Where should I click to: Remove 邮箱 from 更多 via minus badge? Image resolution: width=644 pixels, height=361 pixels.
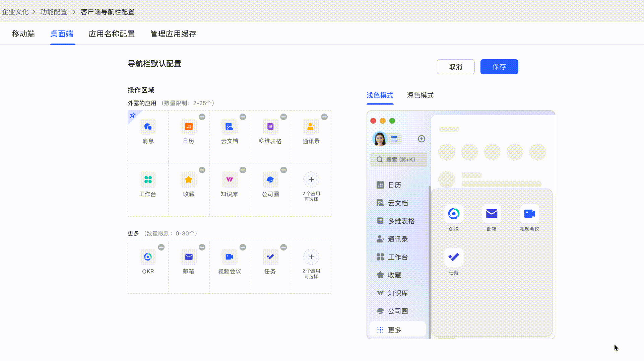tap(202, 247)
